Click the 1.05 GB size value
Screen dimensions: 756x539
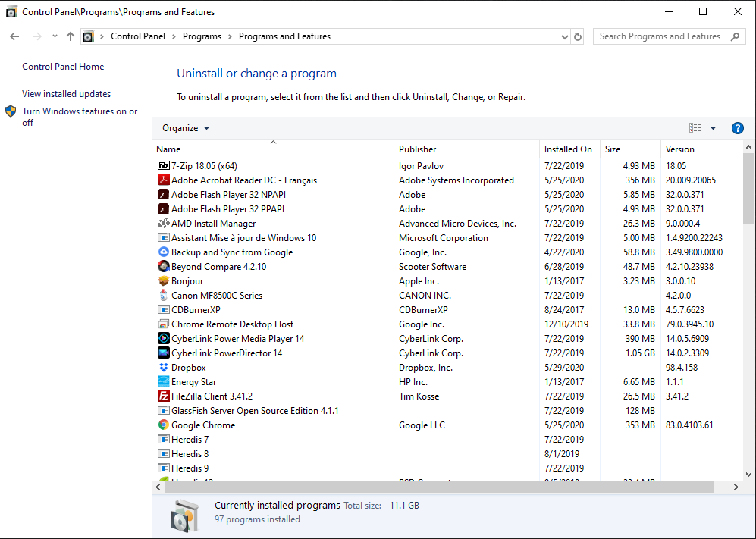[640, 353]
